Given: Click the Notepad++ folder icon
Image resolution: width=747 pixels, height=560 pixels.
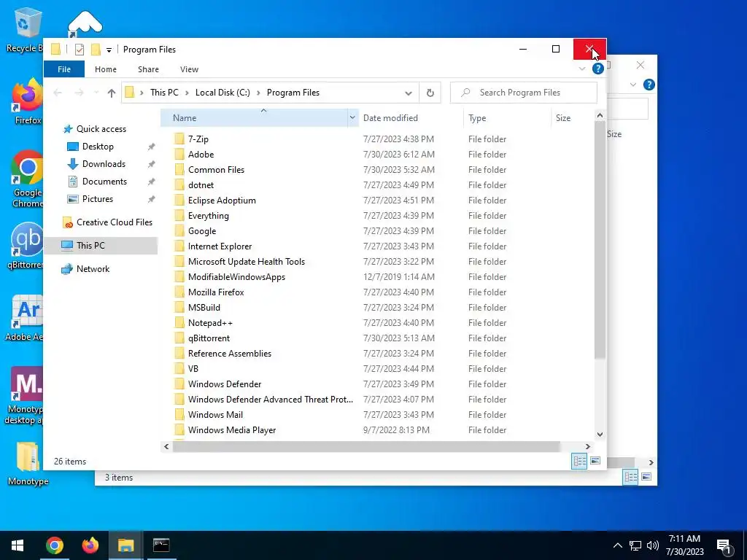Looking at the screenshot, I should click(179, 323).
